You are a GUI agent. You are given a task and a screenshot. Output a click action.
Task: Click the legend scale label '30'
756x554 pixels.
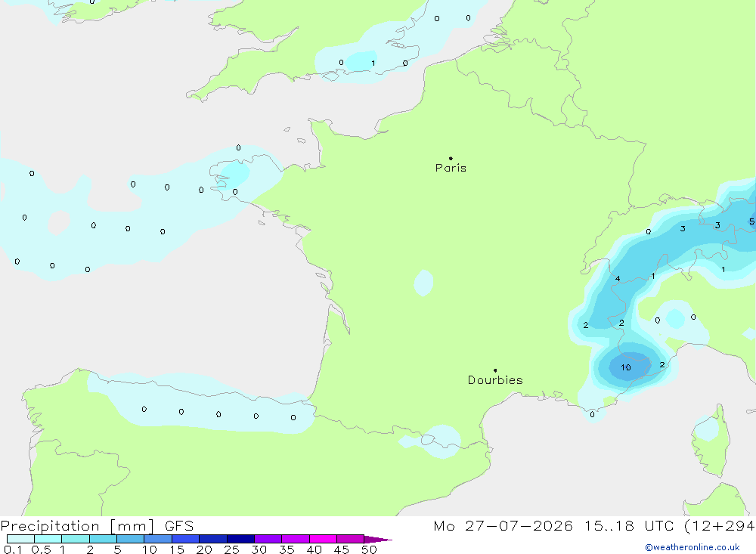259,549
